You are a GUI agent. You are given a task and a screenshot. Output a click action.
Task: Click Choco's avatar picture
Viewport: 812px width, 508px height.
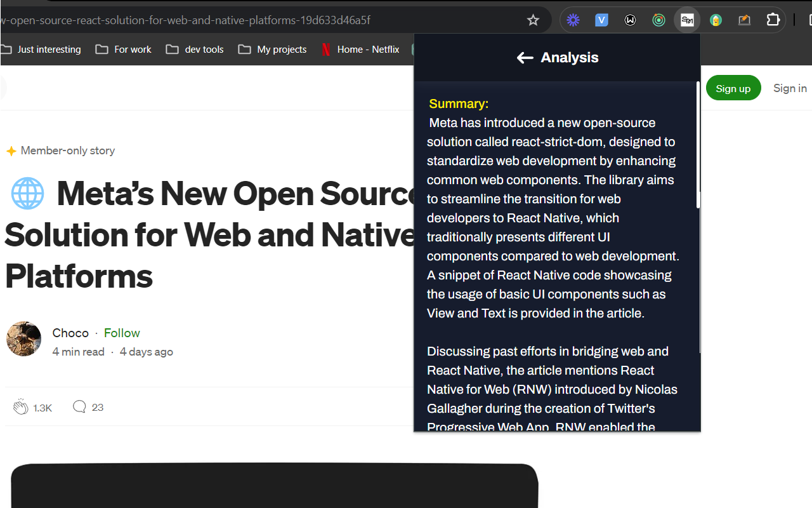pos(23,338)
